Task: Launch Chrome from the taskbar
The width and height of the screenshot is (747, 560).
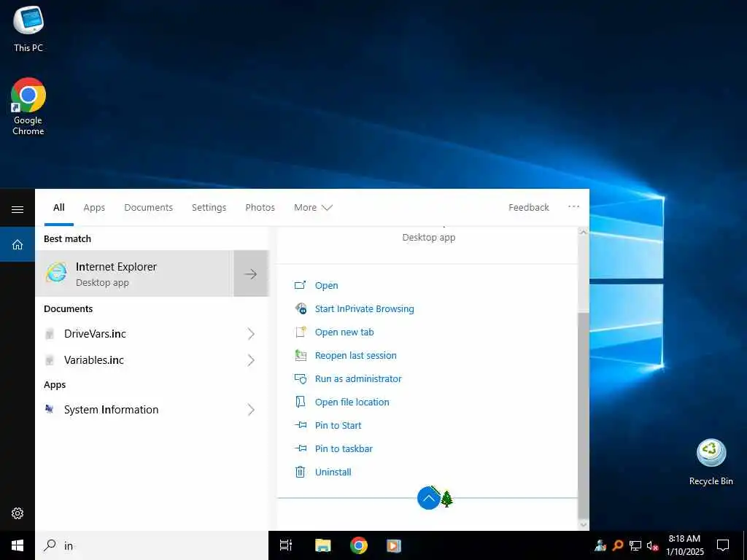Action: pos(359,545)
